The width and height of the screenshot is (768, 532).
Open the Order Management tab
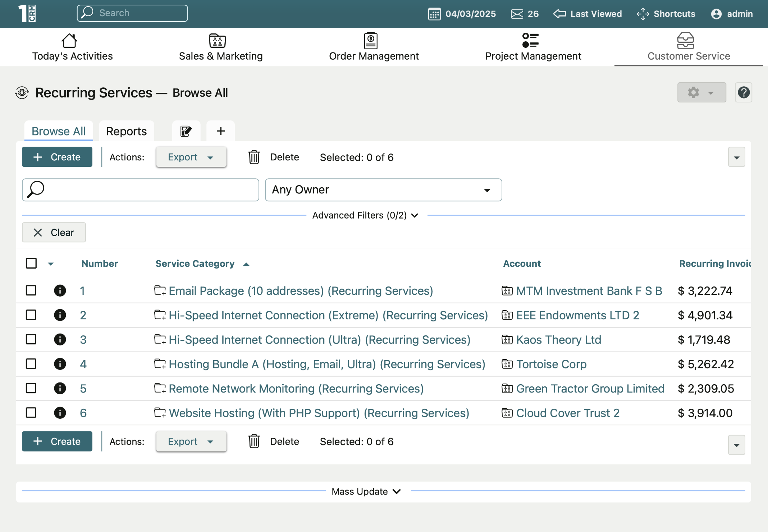point(374,47)
